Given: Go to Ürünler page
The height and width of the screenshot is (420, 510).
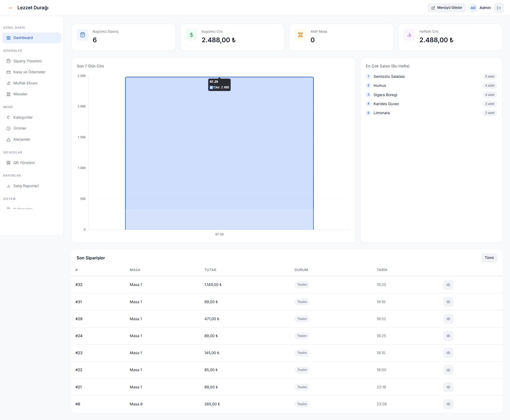Looking at the screenshot, I should [x=32, y=128].
